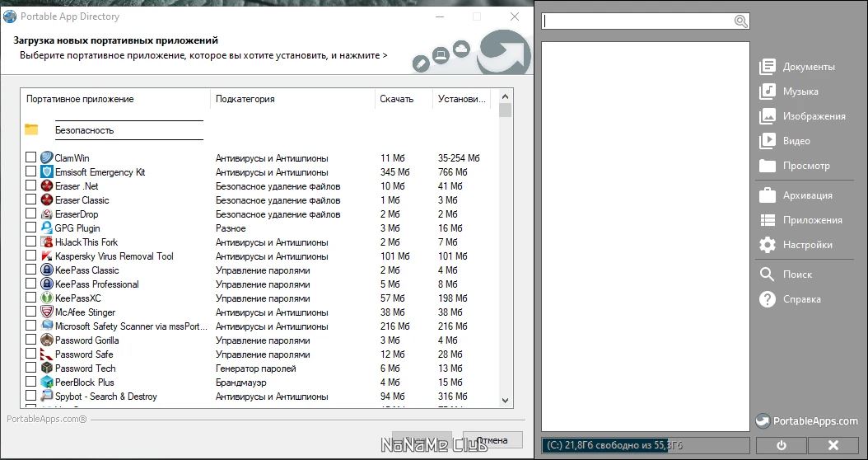Open Архивация in PortableApps menu

(x=796, y=195)
